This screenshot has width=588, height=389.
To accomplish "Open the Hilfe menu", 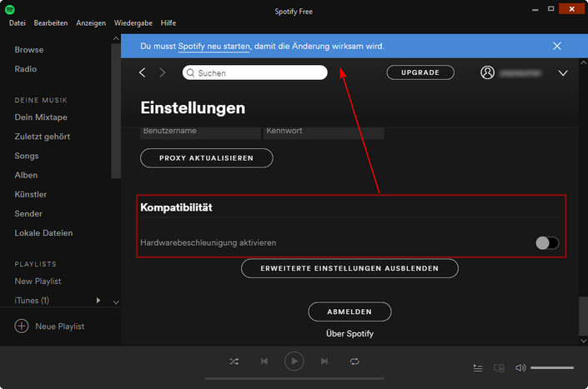I will pos(168,23).
